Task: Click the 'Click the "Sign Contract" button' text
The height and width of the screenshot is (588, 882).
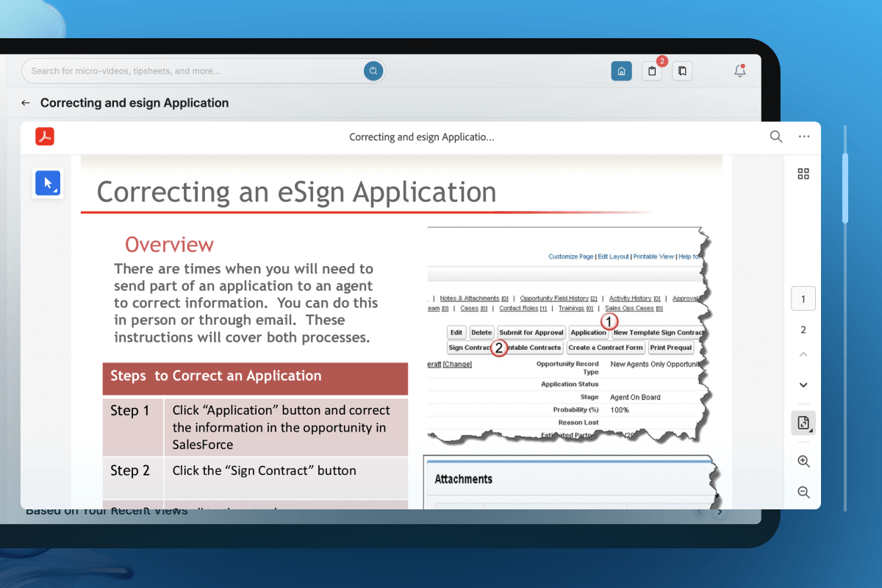Action: point(265,470)
